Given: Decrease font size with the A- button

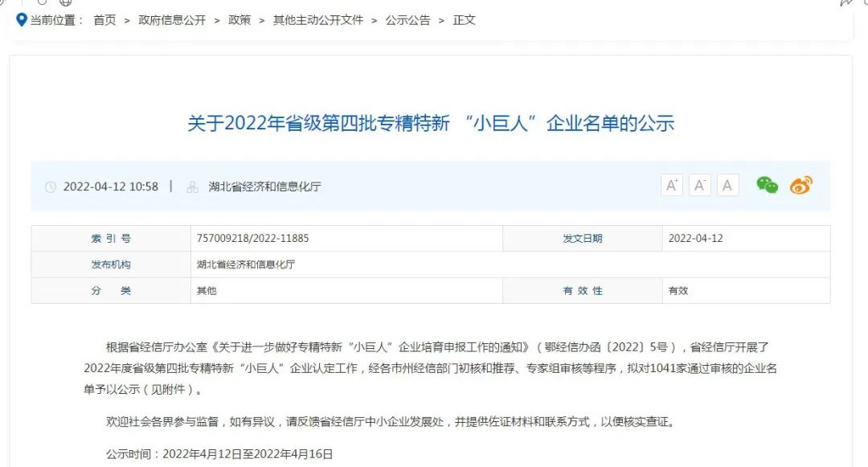Looking at the screenshot, I should [700, 186].
